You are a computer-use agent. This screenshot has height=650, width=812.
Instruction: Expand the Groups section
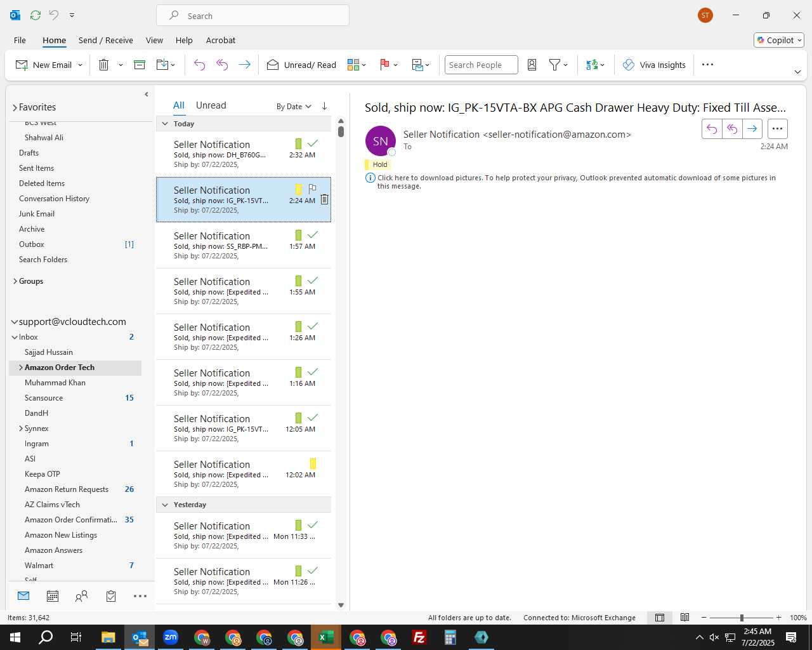click(x=15, y=281)
